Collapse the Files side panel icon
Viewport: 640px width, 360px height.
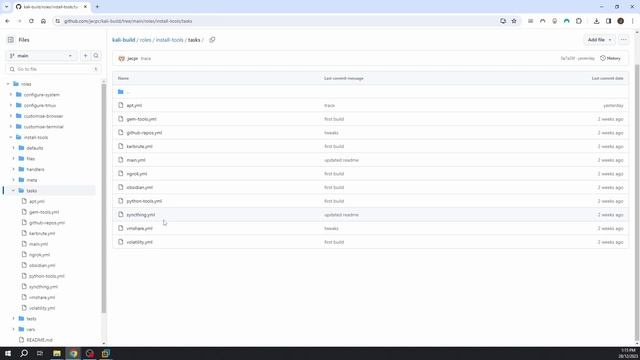tap(11, 40)
